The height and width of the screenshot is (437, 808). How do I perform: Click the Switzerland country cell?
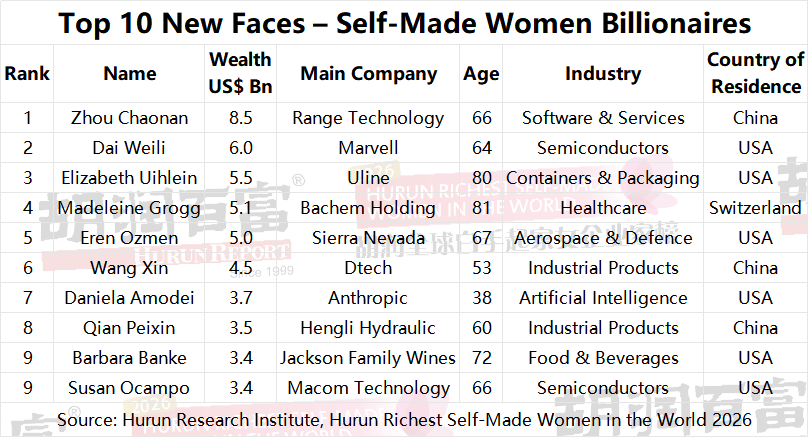point(755,208)
